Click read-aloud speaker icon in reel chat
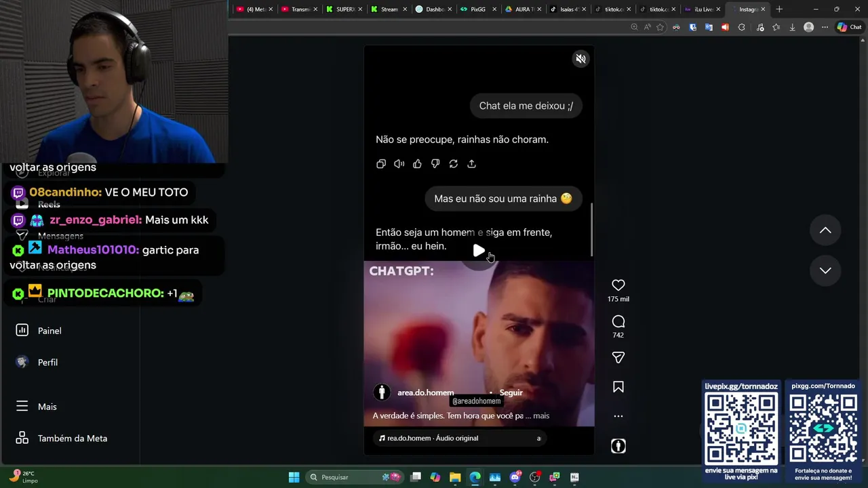 pyautogui.click(x=399, y=164)
